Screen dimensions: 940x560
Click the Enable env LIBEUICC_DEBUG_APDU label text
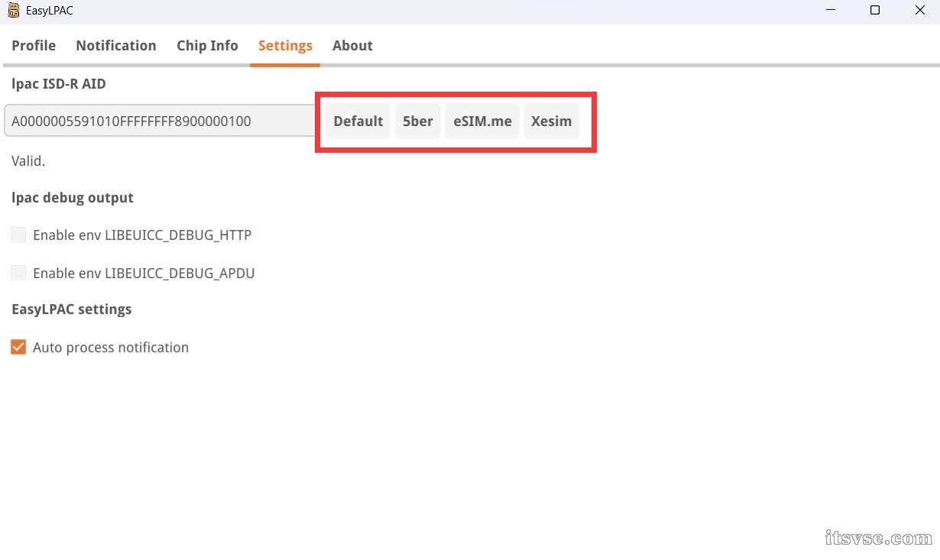click(x=144, y=274)
